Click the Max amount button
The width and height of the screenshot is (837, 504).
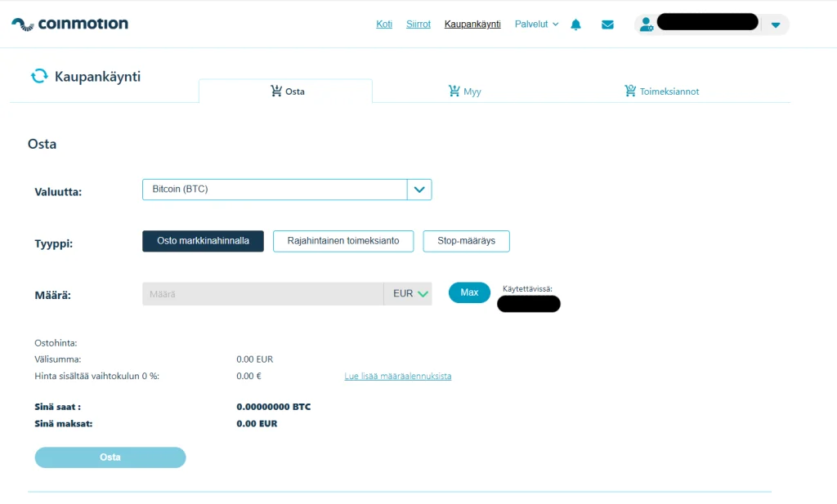tap(468, 292)
